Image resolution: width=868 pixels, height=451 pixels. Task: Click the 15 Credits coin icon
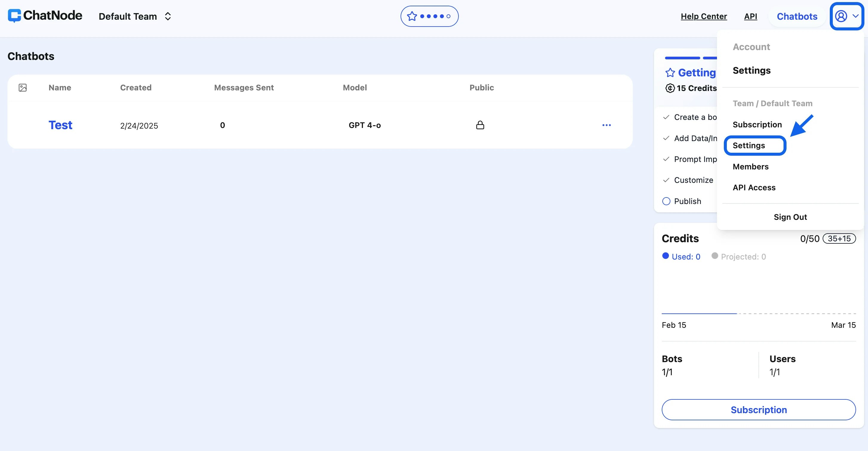coord(670,88)
